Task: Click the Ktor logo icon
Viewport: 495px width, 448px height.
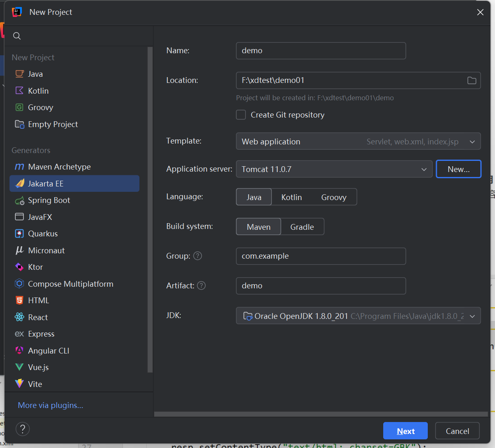Action: [19, 267]
